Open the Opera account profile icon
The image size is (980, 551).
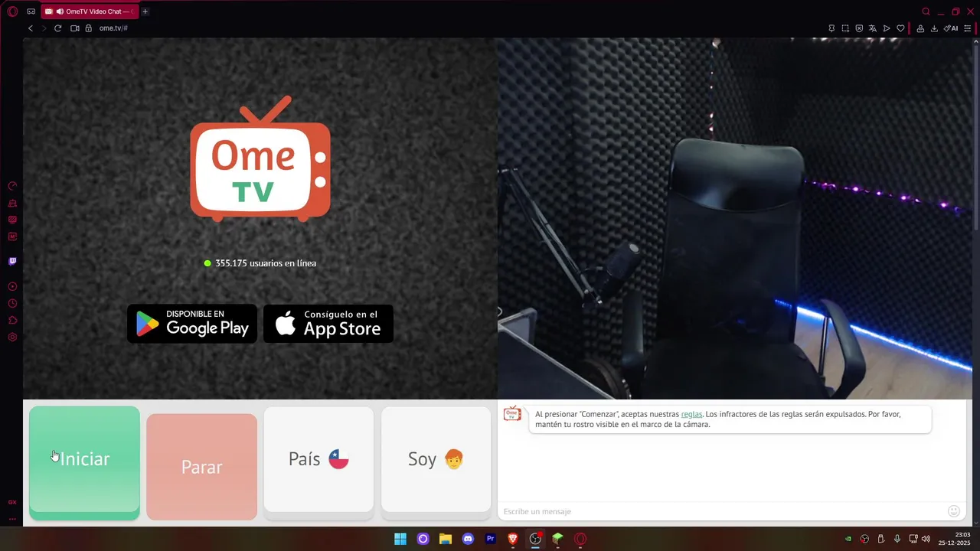point(920,28)
